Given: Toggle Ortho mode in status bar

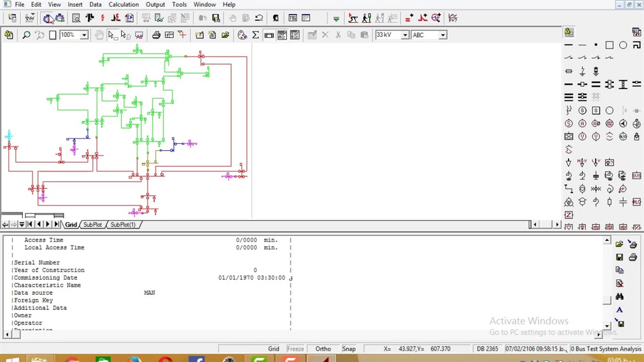Looking at the screenshot, I should [323, 349].
